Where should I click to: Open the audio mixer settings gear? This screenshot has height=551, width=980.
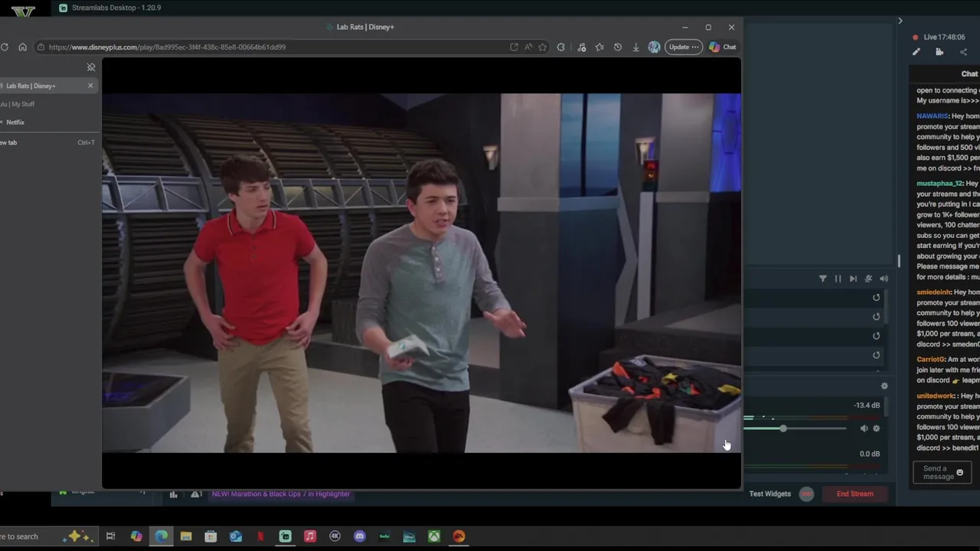[x=884, y=386]
